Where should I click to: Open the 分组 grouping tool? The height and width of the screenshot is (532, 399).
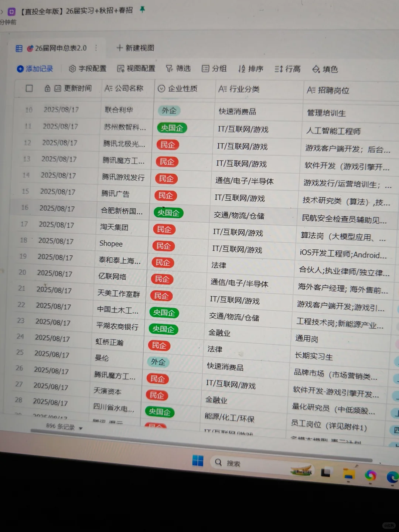point(214,69)
